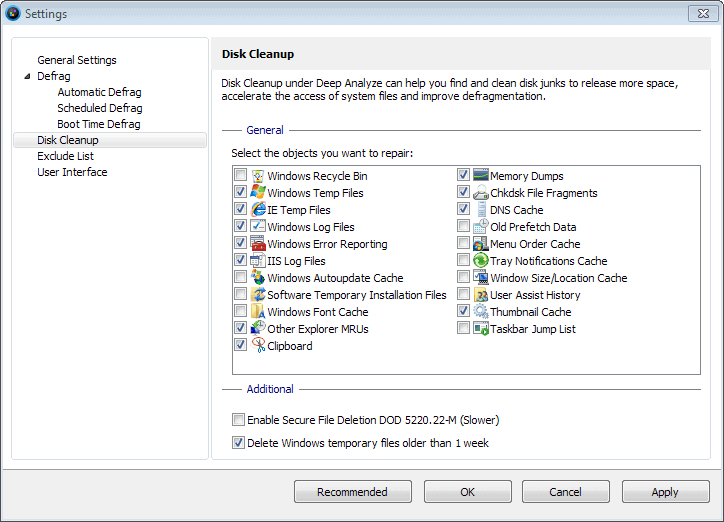This screenshot has height=522, width=724.
Task: Click the Tray Notifications Cache icon
Action: point(481,261)
